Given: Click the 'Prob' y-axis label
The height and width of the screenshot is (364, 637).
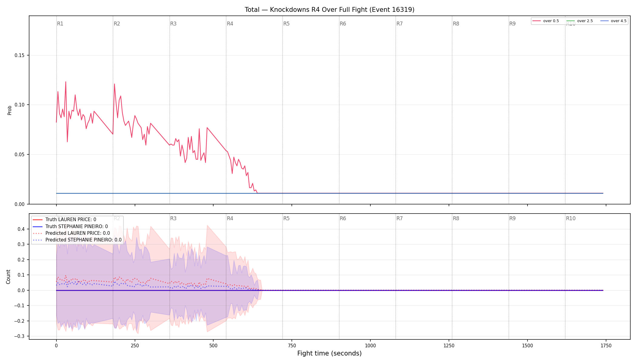Looking at the screenshot, I should 10,110.
